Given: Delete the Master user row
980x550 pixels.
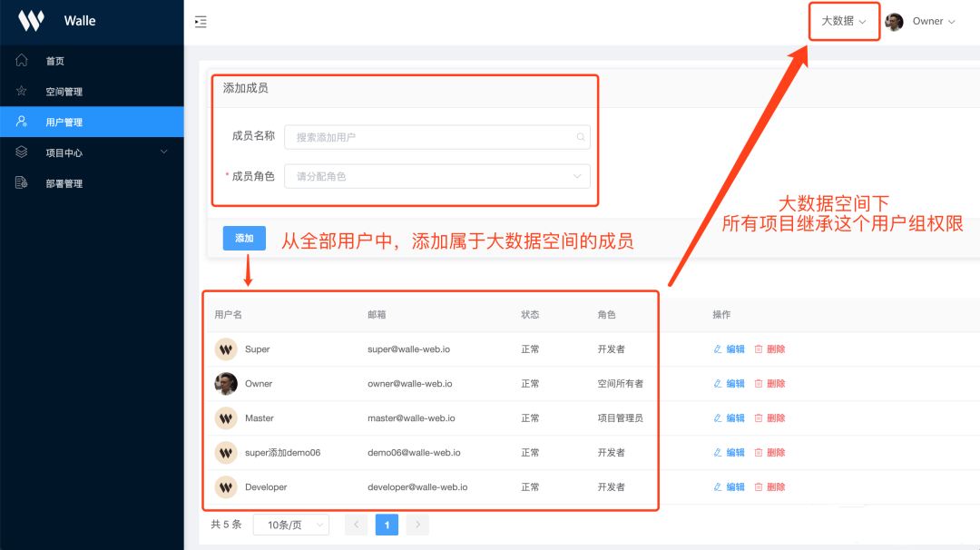Looking at the screenshot, I should [769, 418].
